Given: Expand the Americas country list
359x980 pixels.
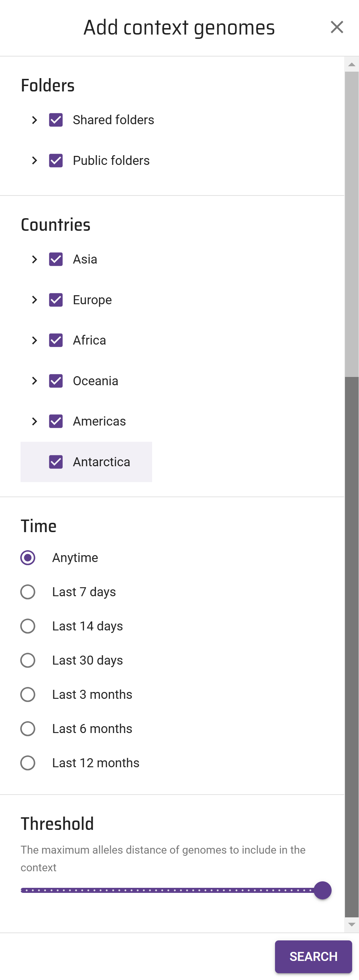Looking at the screenshot, I should point(35,422).
